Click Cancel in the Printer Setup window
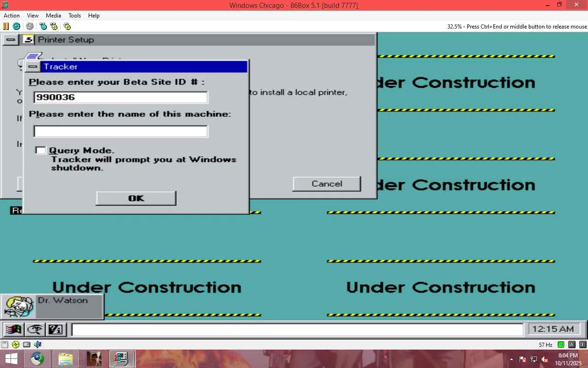588x368 pixels. click(327, 184)
